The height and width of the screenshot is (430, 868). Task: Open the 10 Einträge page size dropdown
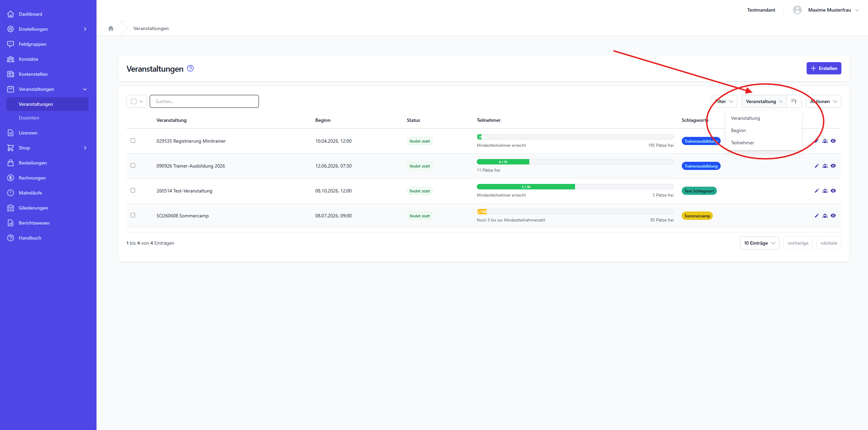[x=759, y=243]
